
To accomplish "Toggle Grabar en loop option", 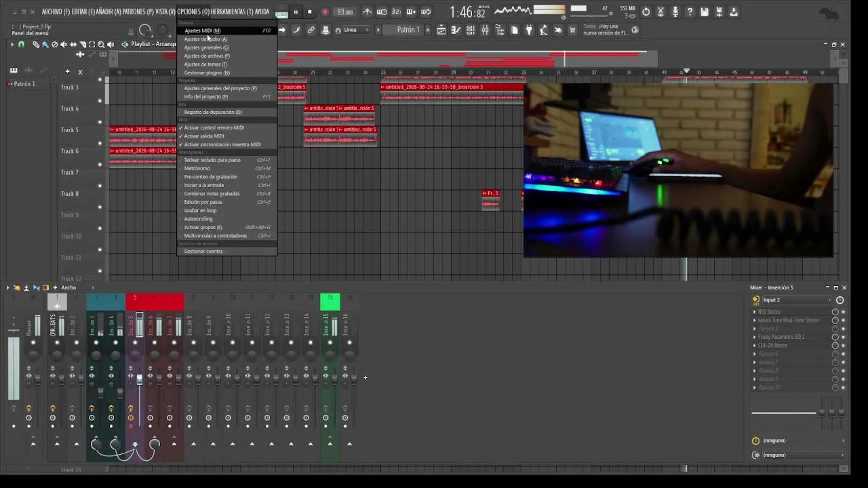I will pos(227,210).
